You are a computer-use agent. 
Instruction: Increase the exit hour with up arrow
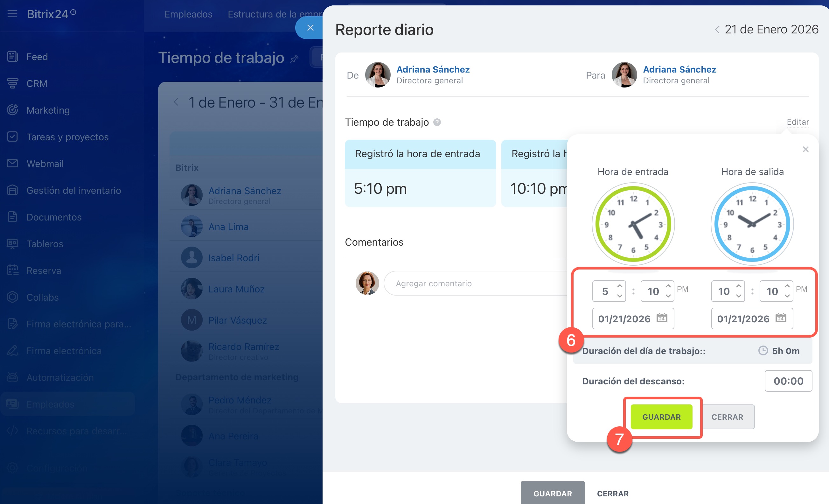click(739, 286)
